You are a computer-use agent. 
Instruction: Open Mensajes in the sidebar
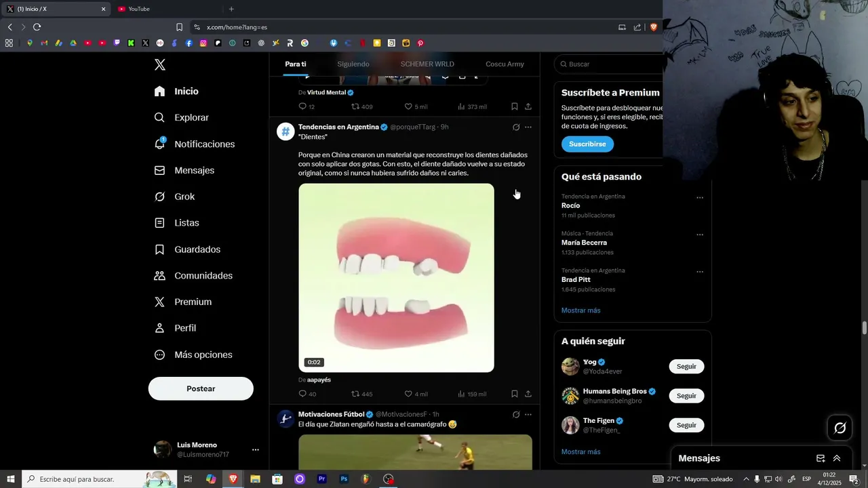(x=184, y=171)
